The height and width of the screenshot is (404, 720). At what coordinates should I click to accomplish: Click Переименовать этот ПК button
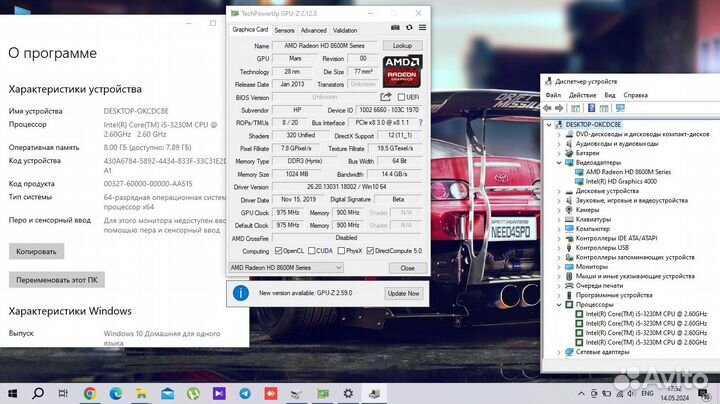pyautogui.click(x=57, y=280)
